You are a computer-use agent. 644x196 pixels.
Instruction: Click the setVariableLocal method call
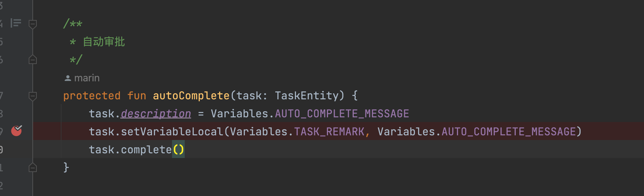pyautogui.click(x=172, y=132)
